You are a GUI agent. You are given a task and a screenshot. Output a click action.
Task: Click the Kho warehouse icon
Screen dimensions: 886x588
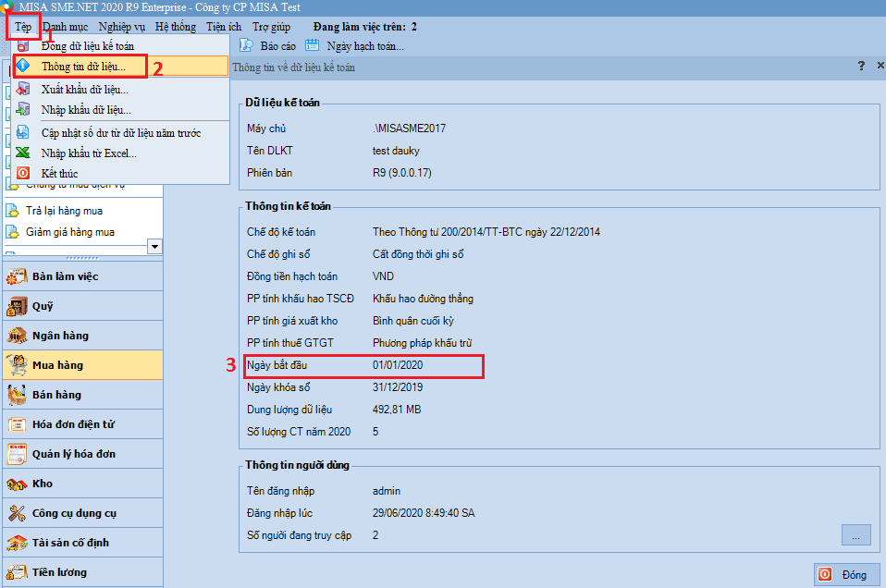point(17,484)
